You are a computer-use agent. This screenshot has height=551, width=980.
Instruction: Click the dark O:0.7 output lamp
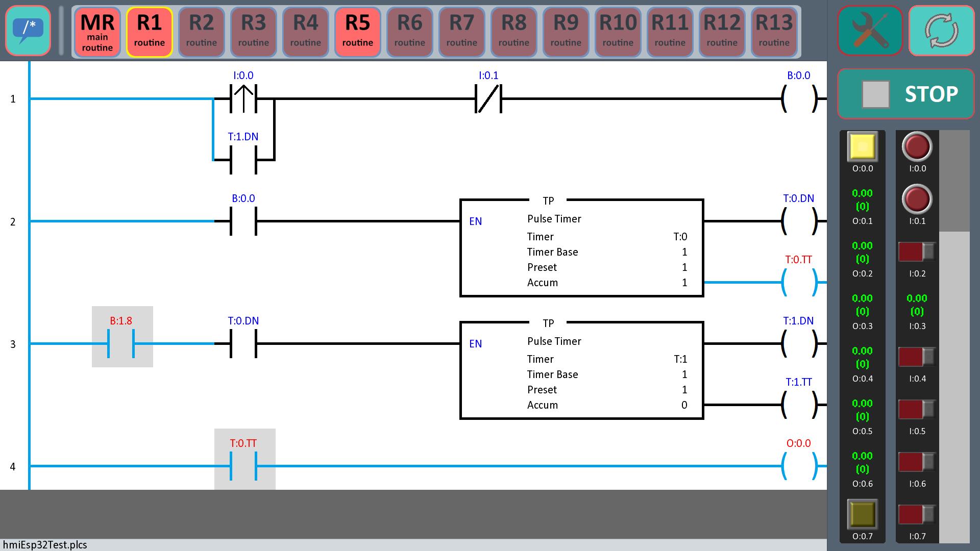(863, 514)
